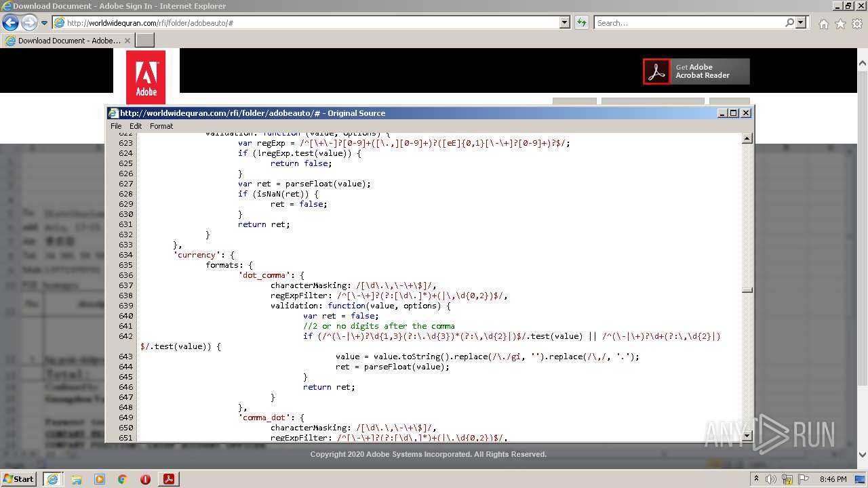Click the 8:46 PM system clock
868x488 pixels.
pos(833,479)
